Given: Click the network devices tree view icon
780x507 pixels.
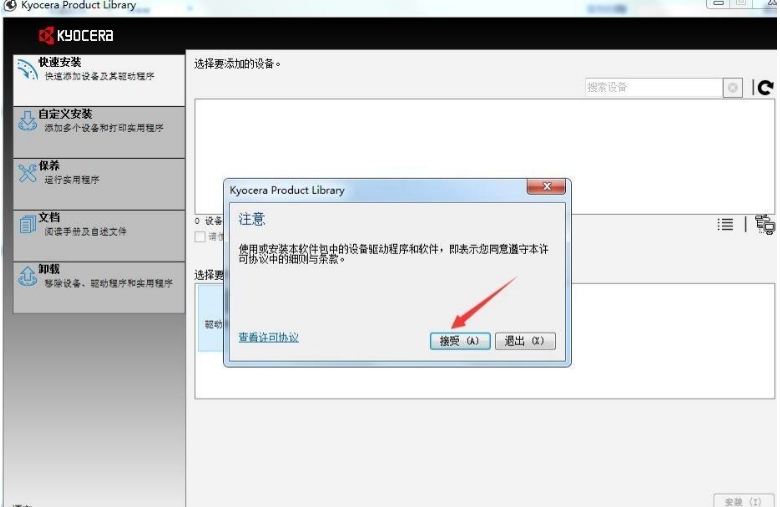Looking at the screenshot, I should [x=765, y=224].
